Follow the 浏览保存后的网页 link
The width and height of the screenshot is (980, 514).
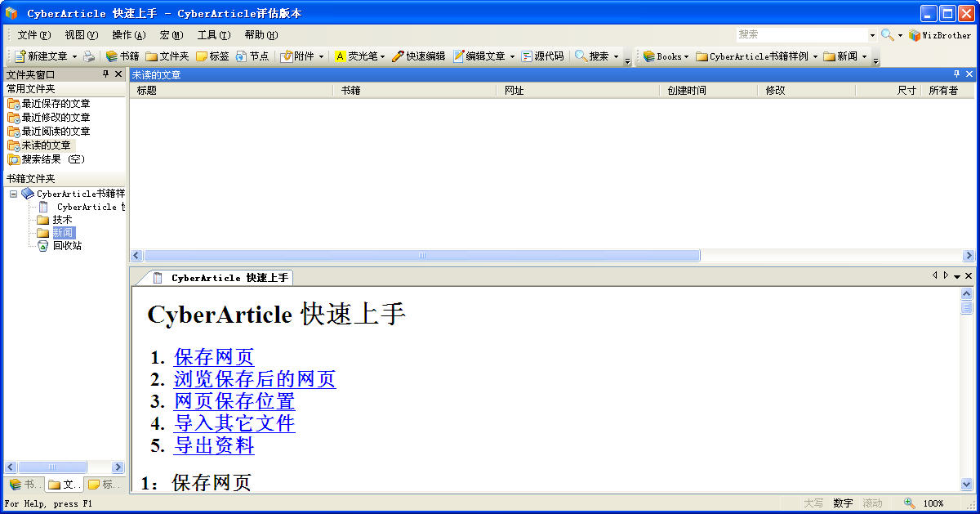coord(255,379)
